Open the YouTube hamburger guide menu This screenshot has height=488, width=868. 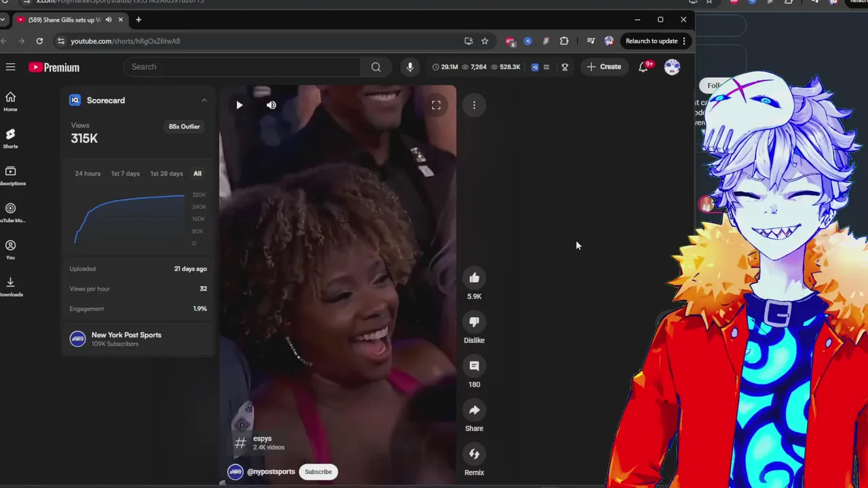coord(10,67)
